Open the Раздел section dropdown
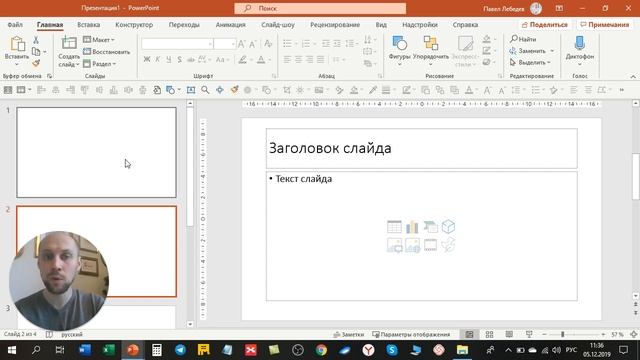The image size is (640, 360). coord(100,64)
